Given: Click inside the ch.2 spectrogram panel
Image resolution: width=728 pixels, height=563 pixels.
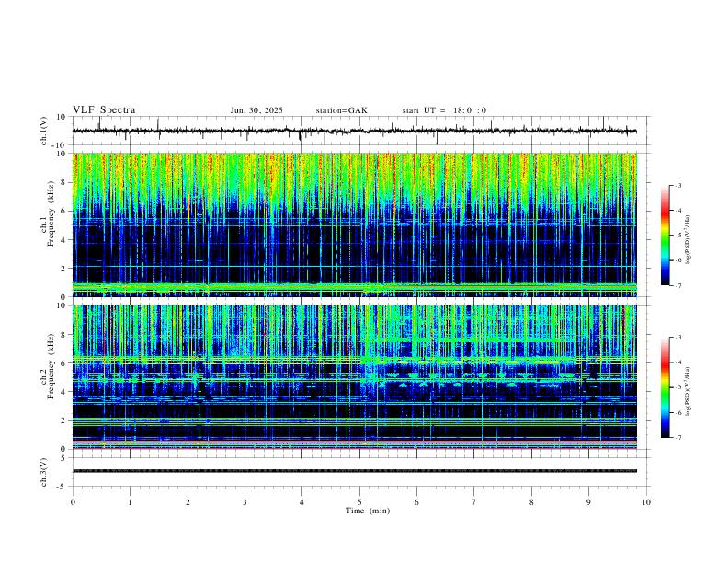Looking at the screenshot, I should [x=354, y=377].
